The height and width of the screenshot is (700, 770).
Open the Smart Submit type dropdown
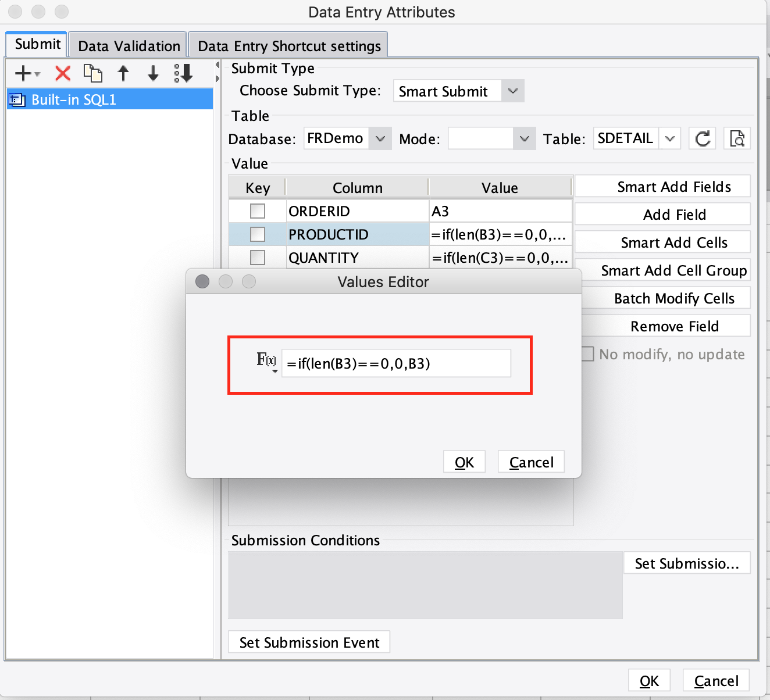[512, 91]
